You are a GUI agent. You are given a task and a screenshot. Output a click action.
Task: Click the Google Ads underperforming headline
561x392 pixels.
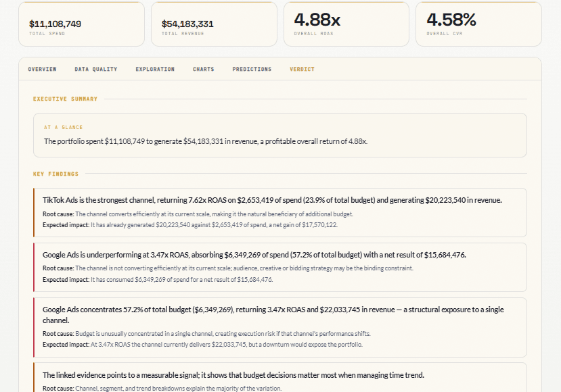[x=254, y=255]
